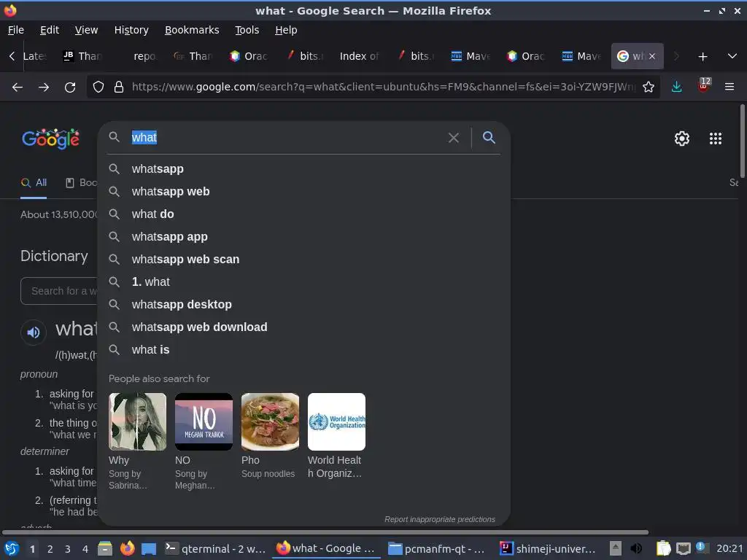Choose the 'what is' suggestion
747x560 pixels.
304,350
